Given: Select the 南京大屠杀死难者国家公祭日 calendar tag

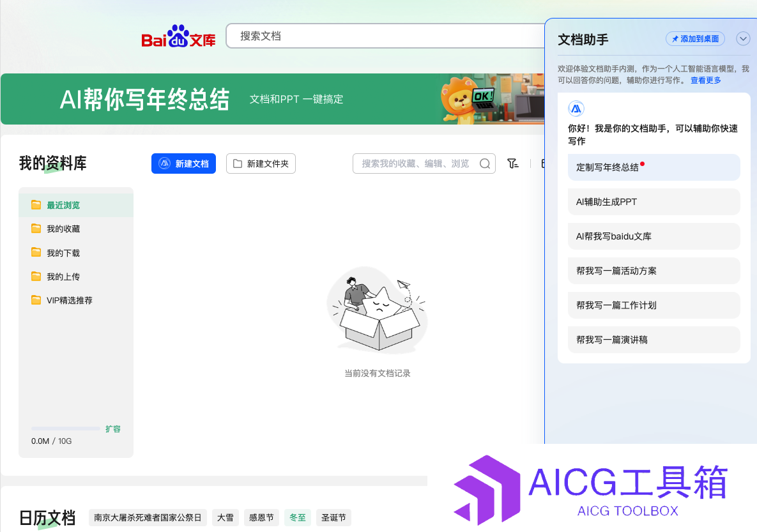Looking at the screenshot, I should [148, 517].
